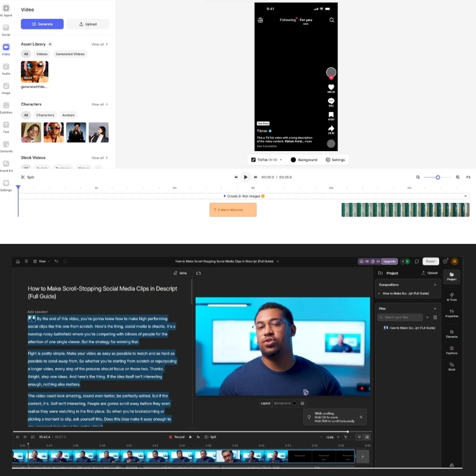The image size is (476, 476).
Task: Open the Descript home icon
Action: click(x=18, y=261)
